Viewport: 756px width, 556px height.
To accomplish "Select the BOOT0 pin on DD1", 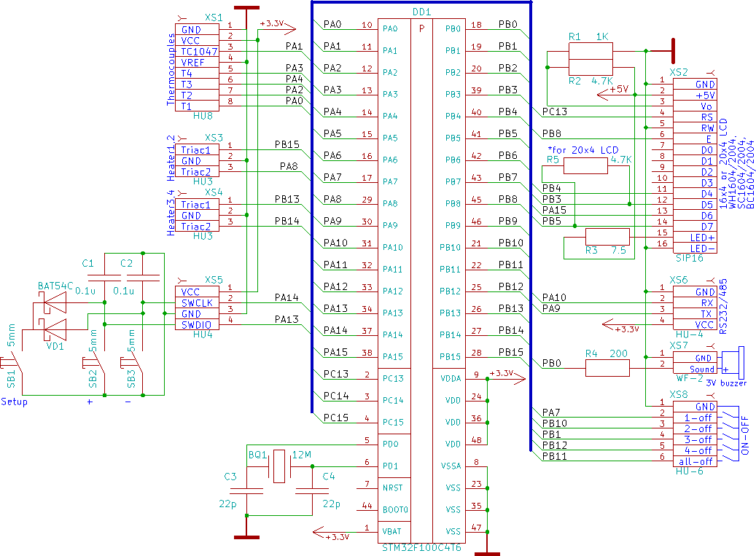I will [393, 509].
